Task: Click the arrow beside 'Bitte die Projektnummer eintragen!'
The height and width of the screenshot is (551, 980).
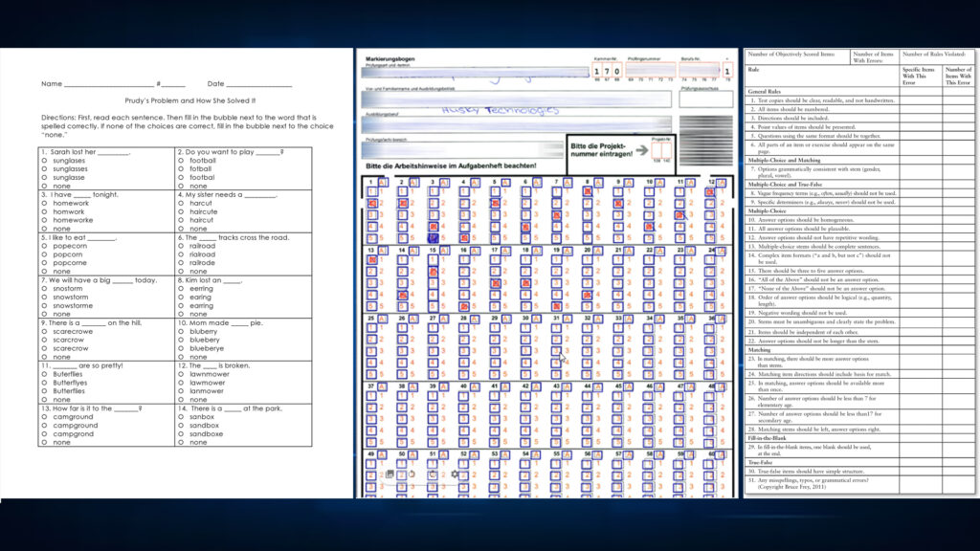Action: coord(642,150)
